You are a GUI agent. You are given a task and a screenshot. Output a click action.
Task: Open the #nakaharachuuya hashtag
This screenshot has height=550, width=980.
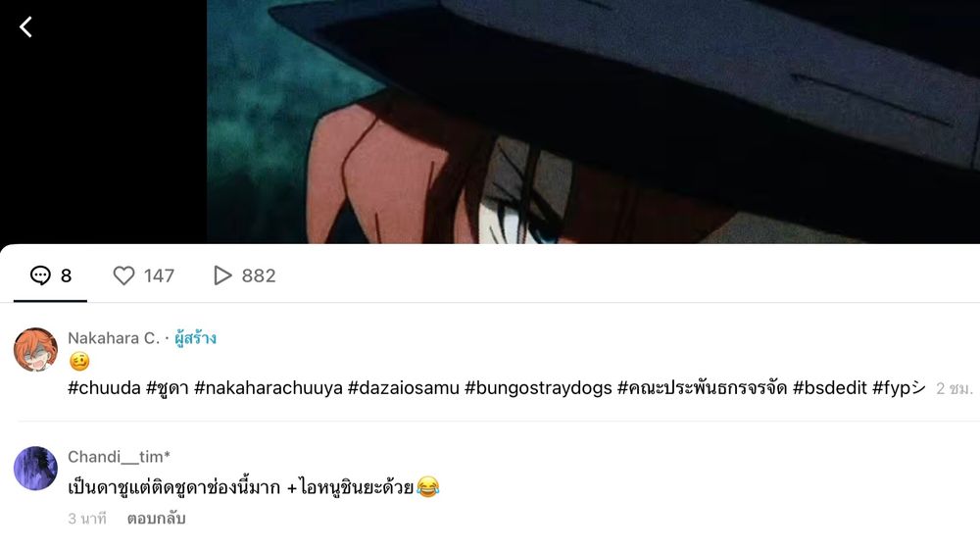pyautogui.click(x=269, y=388)
